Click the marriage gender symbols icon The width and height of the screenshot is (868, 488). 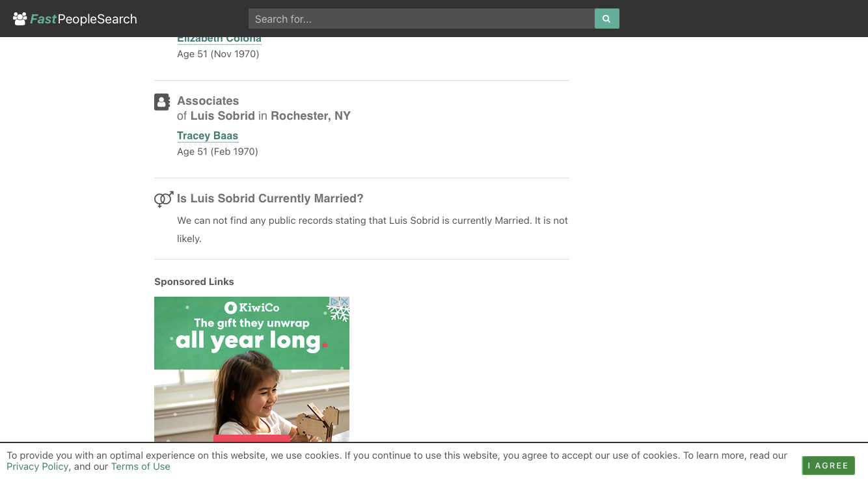[163, 199]
